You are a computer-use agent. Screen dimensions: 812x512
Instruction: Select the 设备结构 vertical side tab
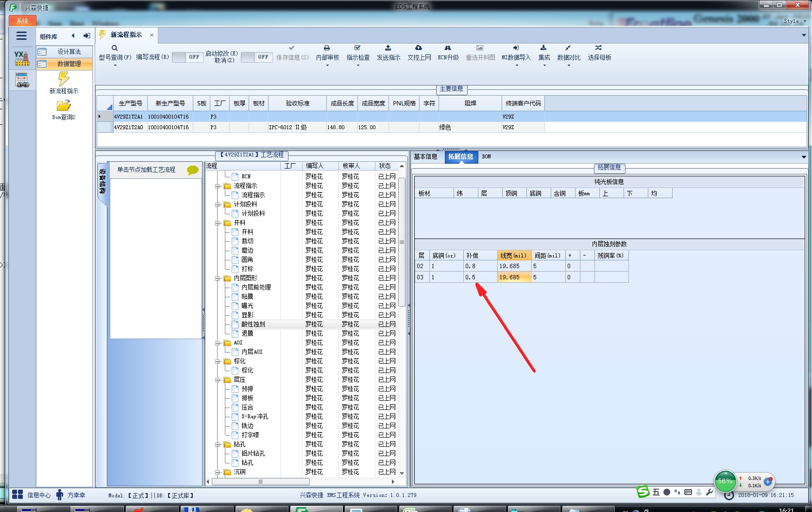(x=102, y=181)
